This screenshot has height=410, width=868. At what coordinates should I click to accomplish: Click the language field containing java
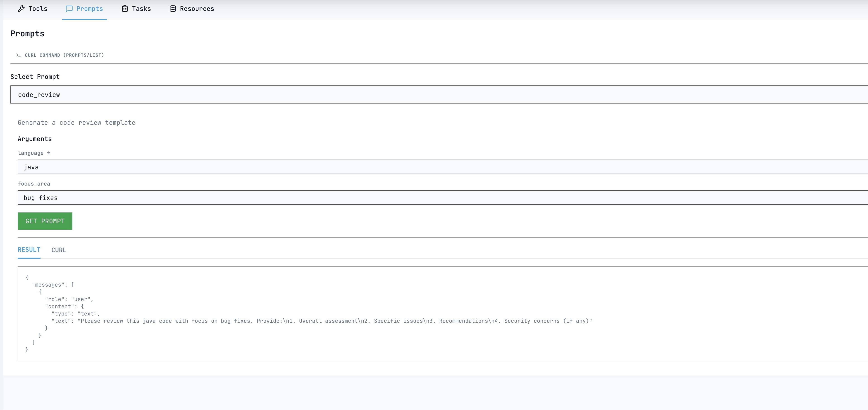(x=438, y=167)
